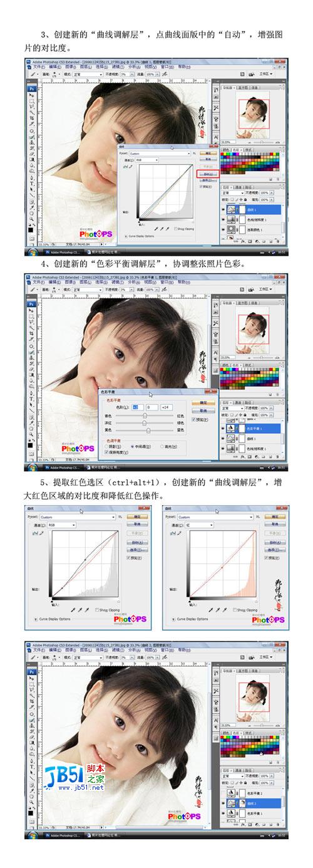Viewport: 313px width, 868px height.
Task: Click white point eyedropper in 红 channel curves dialog
Action: click(225, 610)
